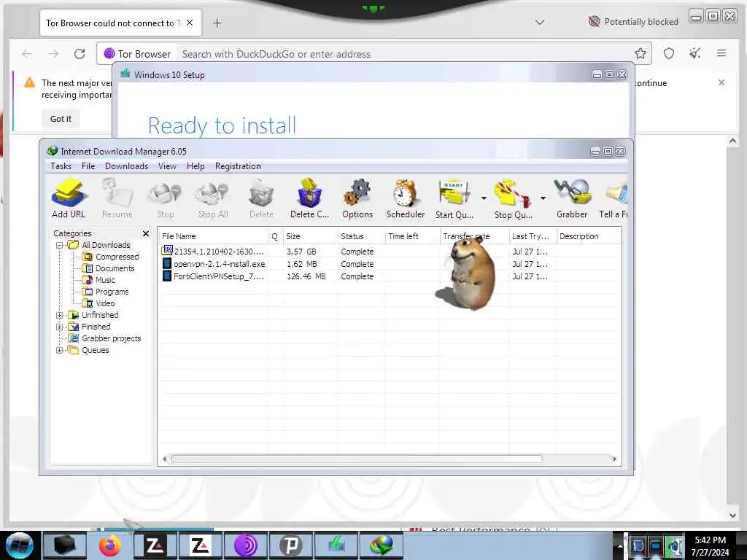This screenshot has width=747, height=560.
Task: Expand the Finished category node
Action: (60, 327)
